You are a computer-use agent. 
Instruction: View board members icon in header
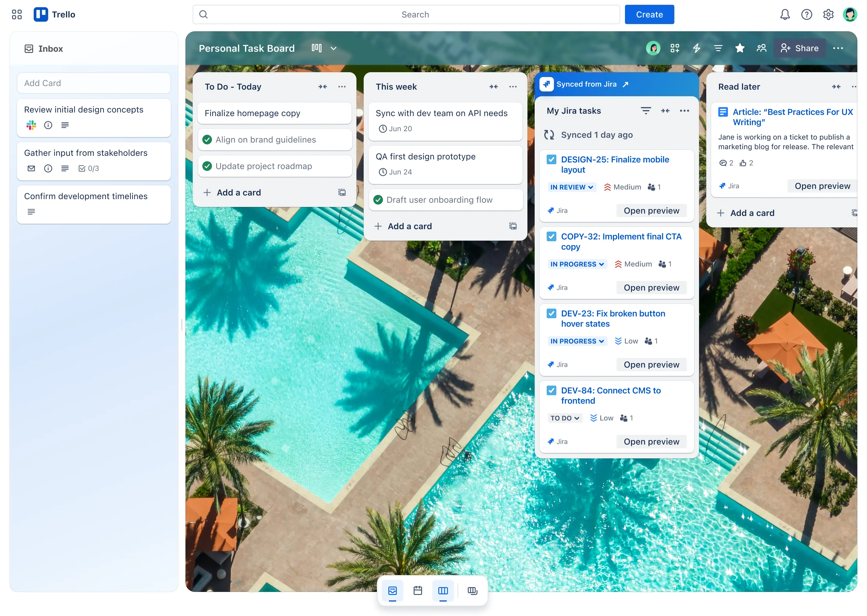click(761, 48)
